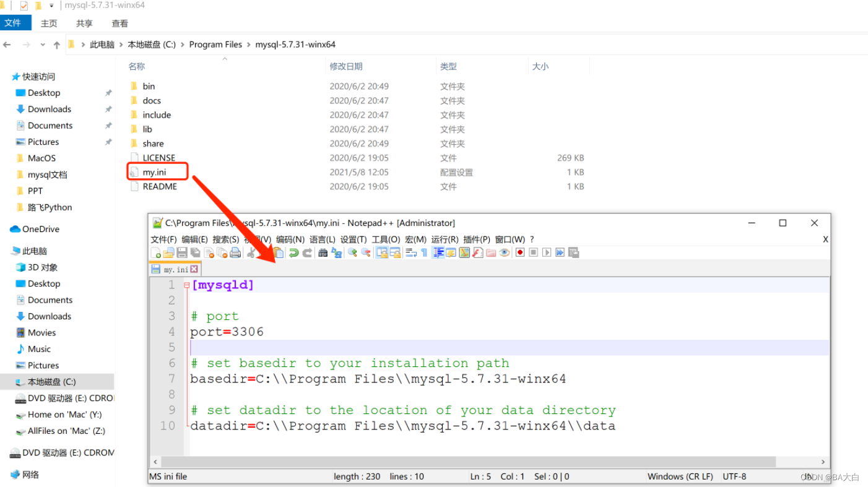Image resolution: width=868 pixels, height=487 pixels.
Task: Click left arrow of Notepad++ horizontal scrollbar
Action: pos(155,462)
